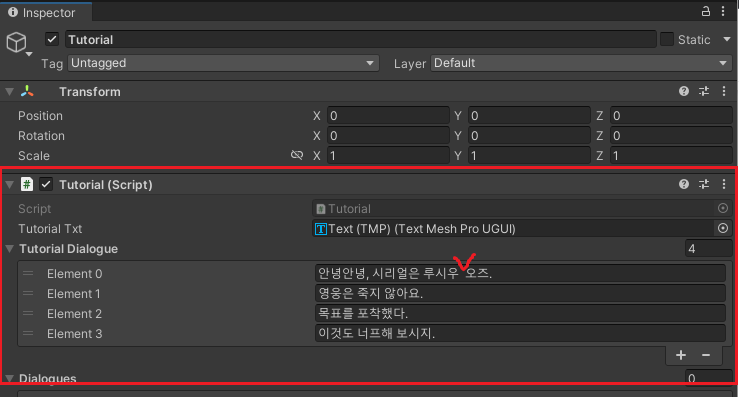Open object picker for Script field

(x=723, y=208)
